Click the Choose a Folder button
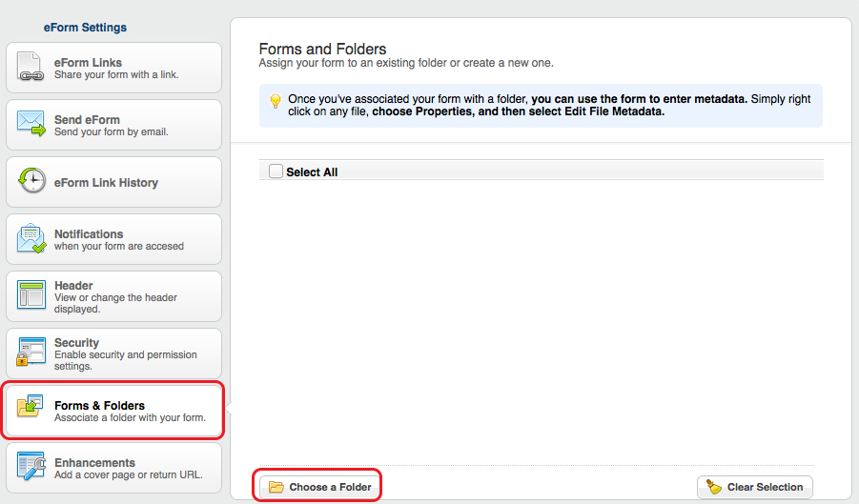This screenshot has height=504, width=859. tap(320, 487)
